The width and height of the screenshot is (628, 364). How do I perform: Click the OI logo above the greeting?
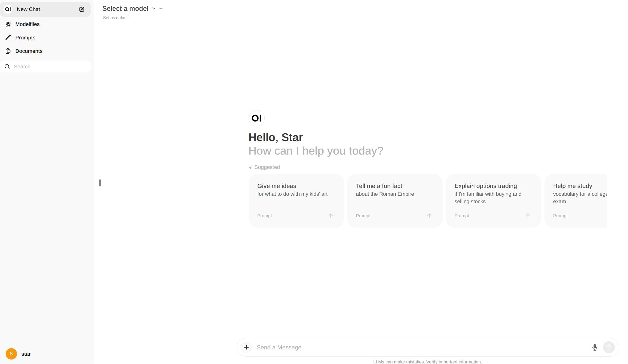tap(256, 118)
